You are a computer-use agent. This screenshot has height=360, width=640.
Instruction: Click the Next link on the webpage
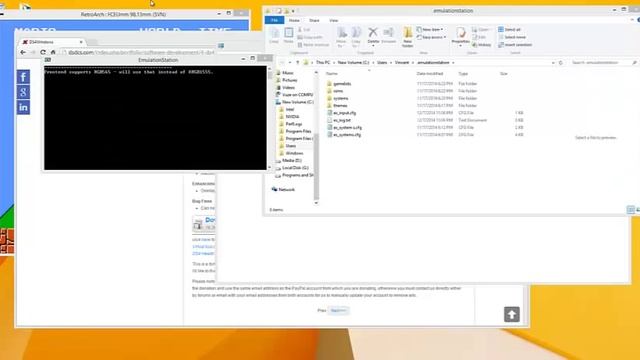pyautogui.click(x=338, y=311)
